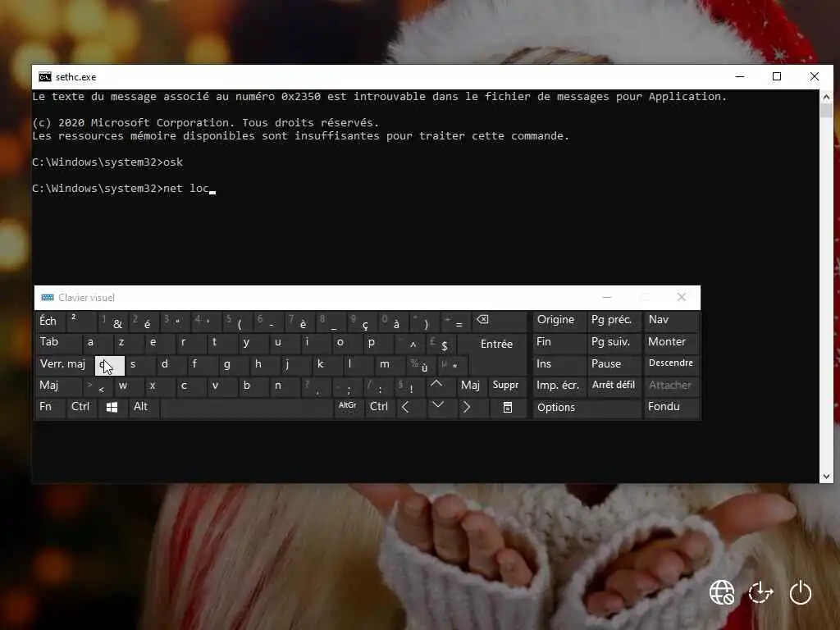
Task: Click the ç 9 key in number row
Action: click(362, 321)
